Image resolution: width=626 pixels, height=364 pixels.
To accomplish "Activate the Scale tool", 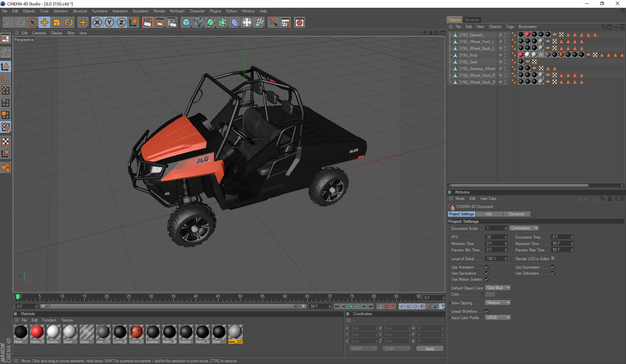I will pos(57,22).
